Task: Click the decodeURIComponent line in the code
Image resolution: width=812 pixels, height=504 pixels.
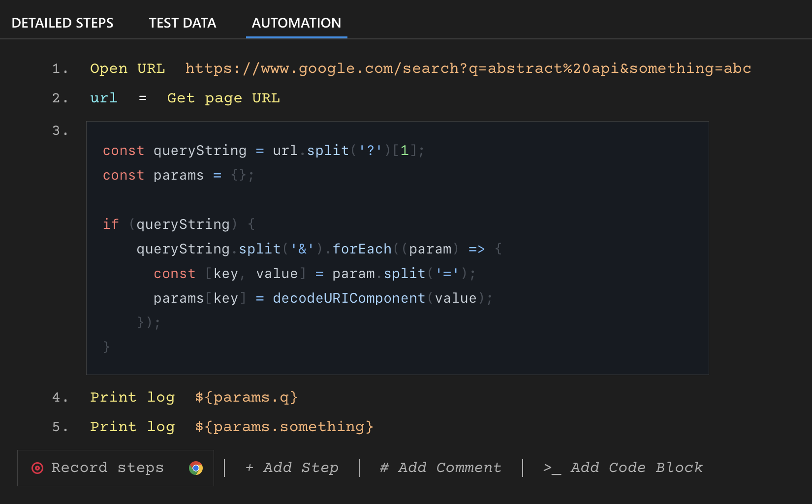Action: click(322, 298)
